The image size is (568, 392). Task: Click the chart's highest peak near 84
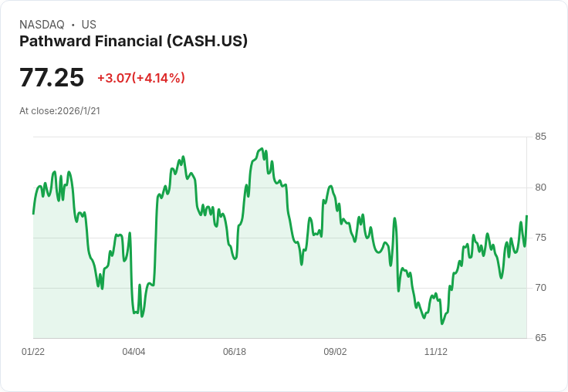coord(262,149)
